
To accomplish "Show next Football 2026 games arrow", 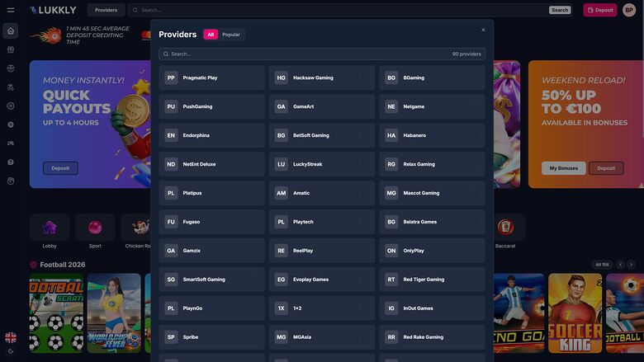I will coord(632,265).
